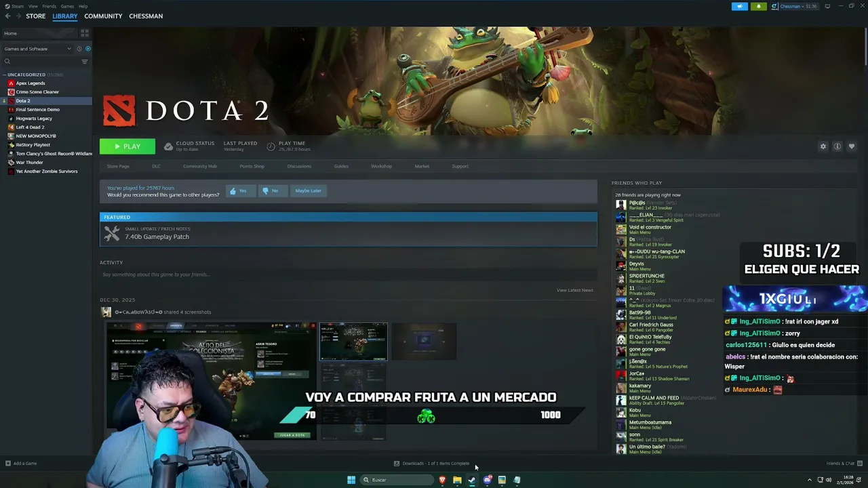Viewport: 868px width, 488px height.
Task: Open Discord from the taskbar
Action: click(x=487, y=480)
